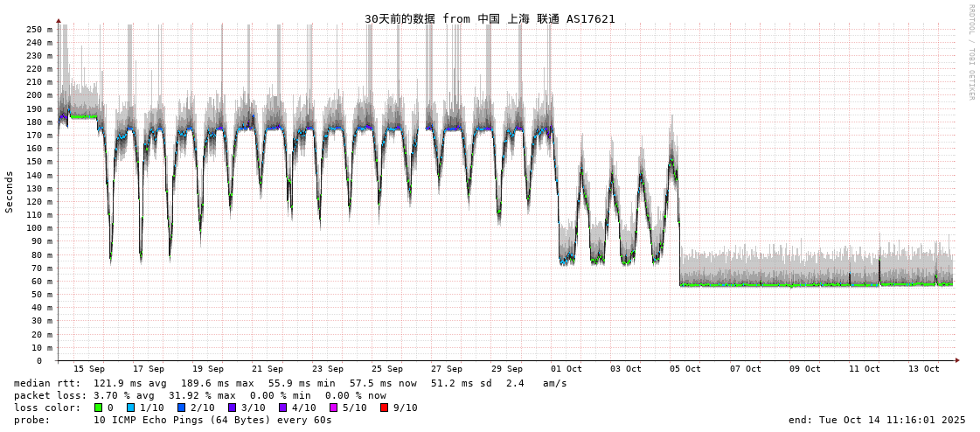The image size is (980, 432).
Task: Click the median rtt statistics line
Action: 290,383
